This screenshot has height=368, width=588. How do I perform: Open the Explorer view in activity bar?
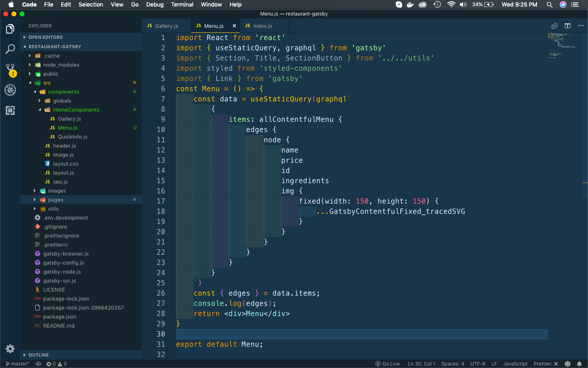pos(10,29)
